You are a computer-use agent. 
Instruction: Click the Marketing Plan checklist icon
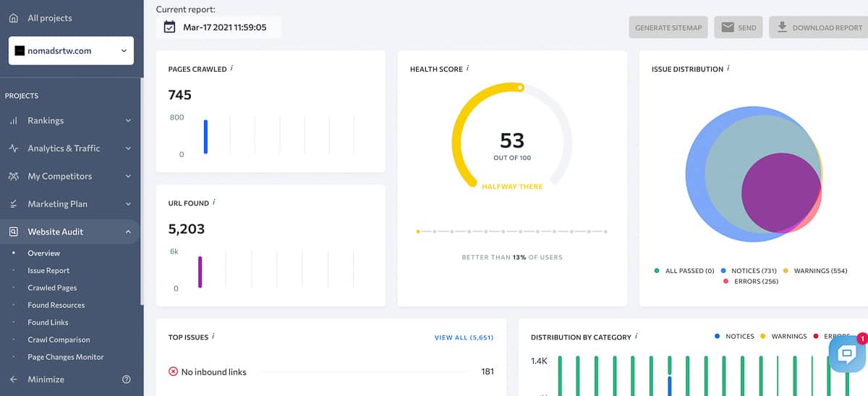pyautogui.click(x=13, y=204)
